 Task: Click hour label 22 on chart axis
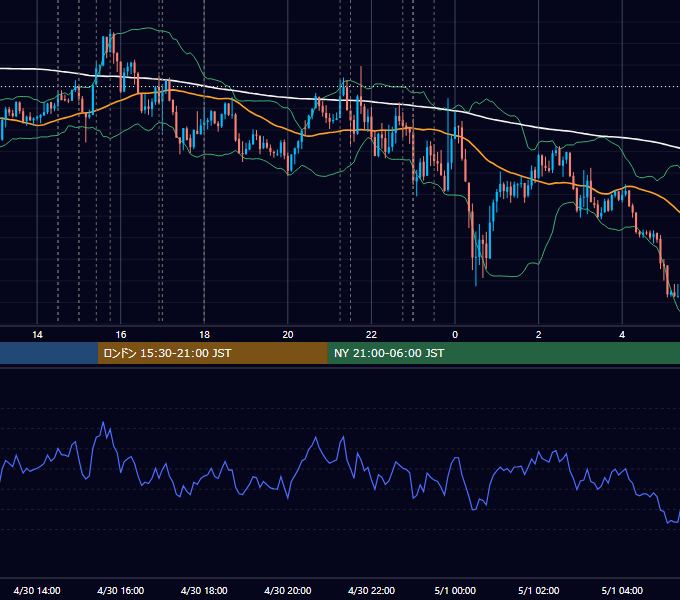coord(371,335)
